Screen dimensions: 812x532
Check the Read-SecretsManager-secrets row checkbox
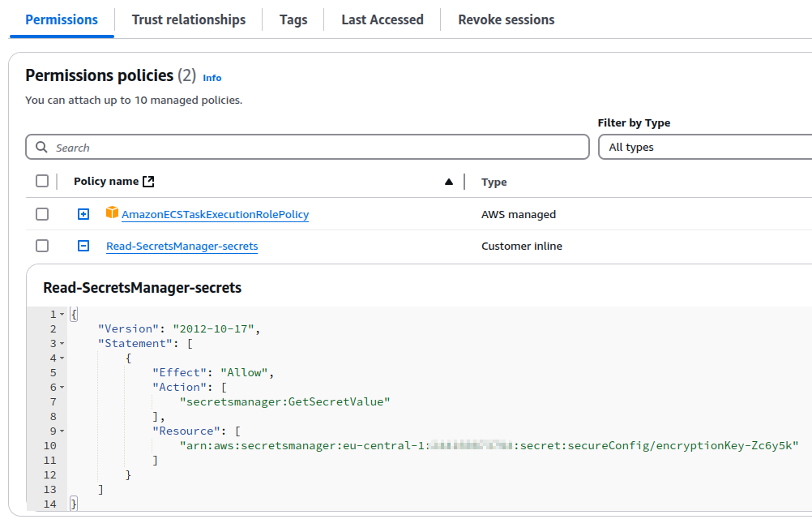[x=42, y=246]
